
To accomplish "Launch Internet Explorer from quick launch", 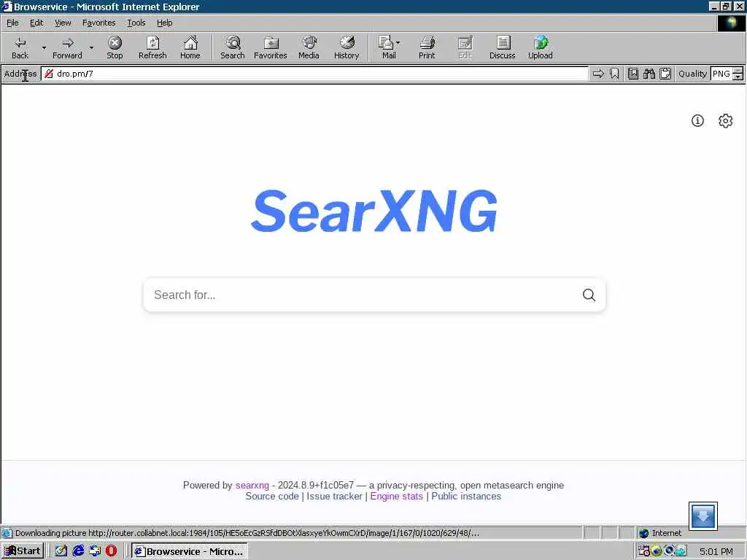I will [x=78, y=551].
